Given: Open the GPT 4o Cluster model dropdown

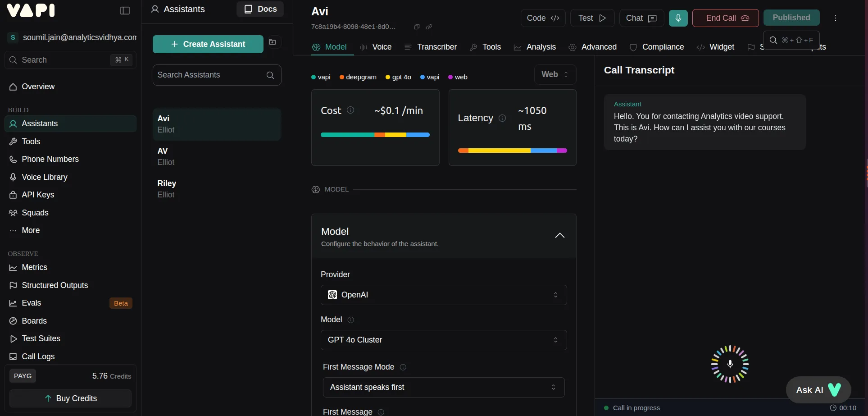Looking at the screenshot, I should point(443,340).
